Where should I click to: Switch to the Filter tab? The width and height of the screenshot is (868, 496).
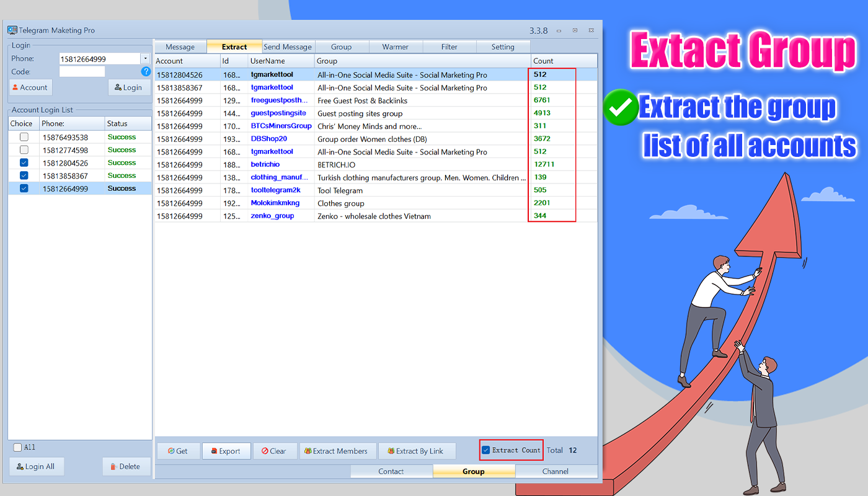(x=449, y=47)
